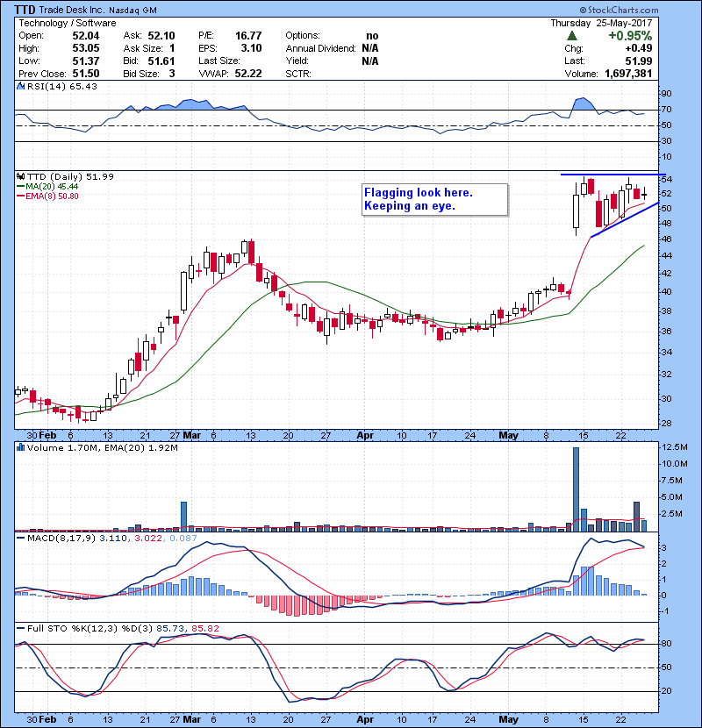Click the Options value 'no'

coord(372,36)
